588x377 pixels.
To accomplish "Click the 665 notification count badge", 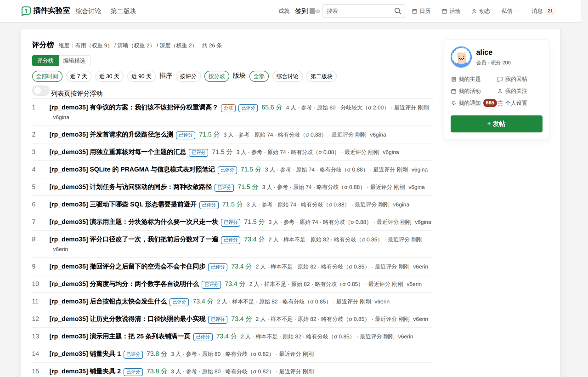I will 490,103.
